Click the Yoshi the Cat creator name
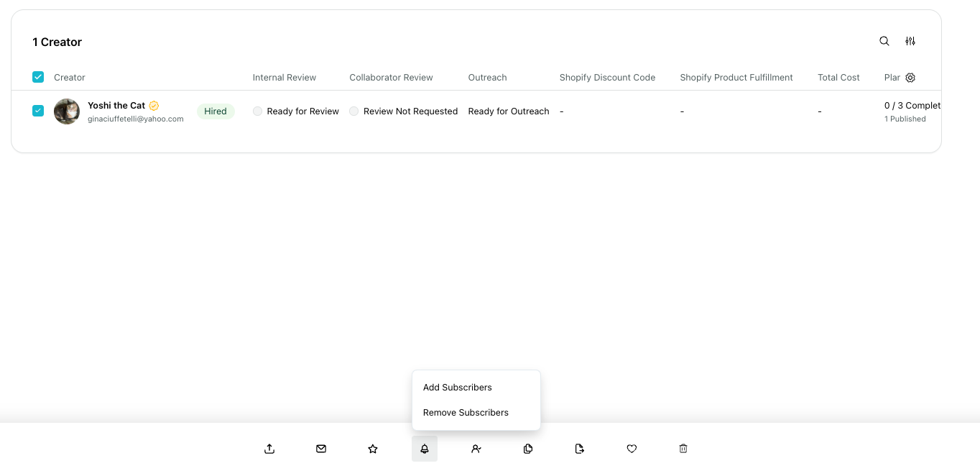 tap(116, 106)
